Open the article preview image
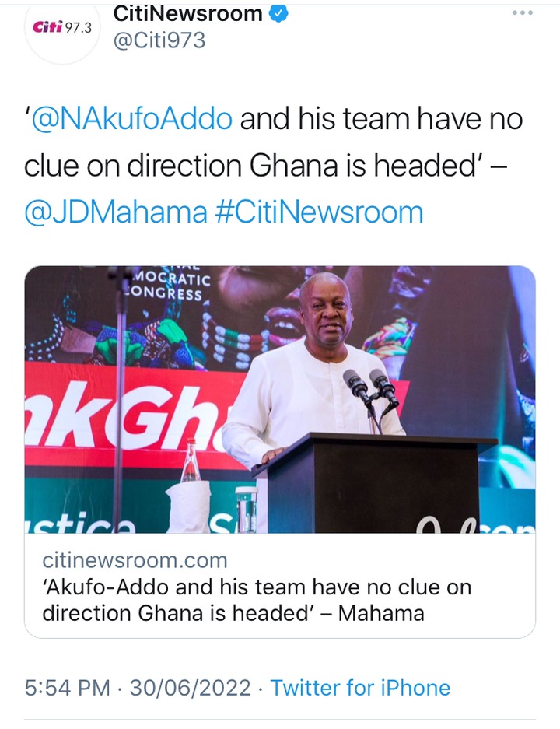Image resolution: width=560 pixels, height=729 pixels. click(280, 399)
